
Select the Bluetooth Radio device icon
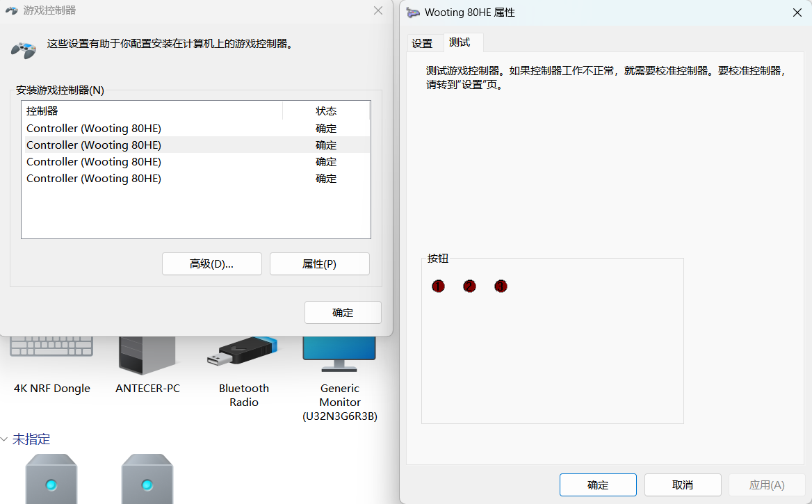tap(243, 351)
